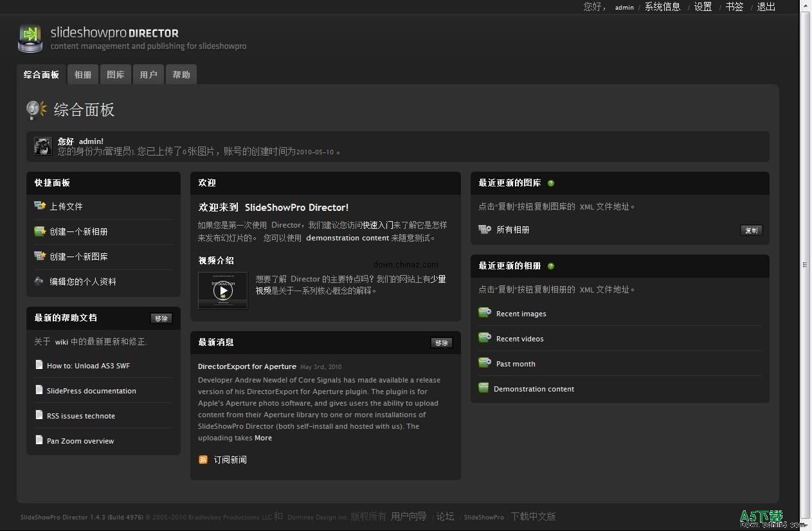Click the green help icon next to 最近更新的图库
812x531 pixels.
click(x=551, y=183)
